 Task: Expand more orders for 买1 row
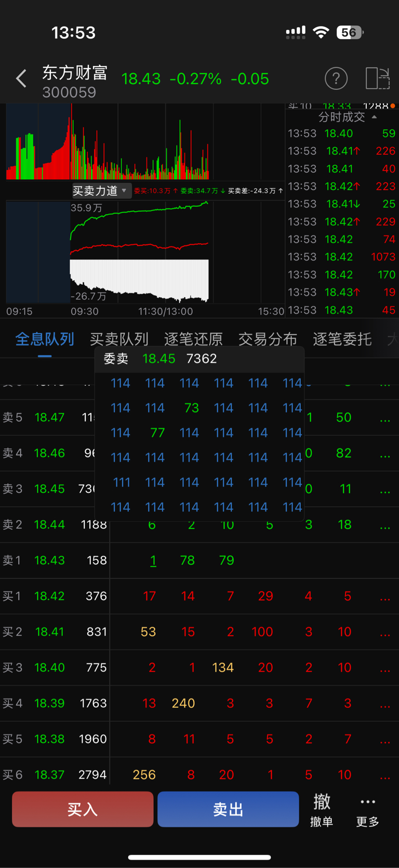[x=385, y=597]
